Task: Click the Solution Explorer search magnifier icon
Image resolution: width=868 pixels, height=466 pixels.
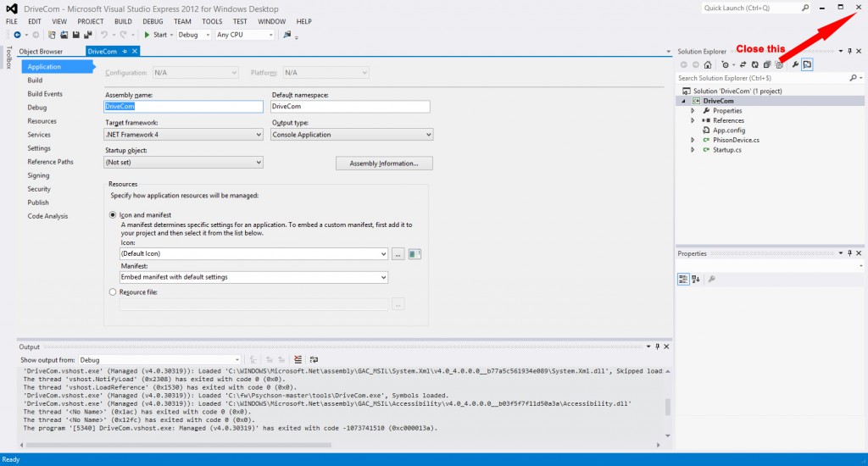Action: pyautogui.click(x=853, y=78)
